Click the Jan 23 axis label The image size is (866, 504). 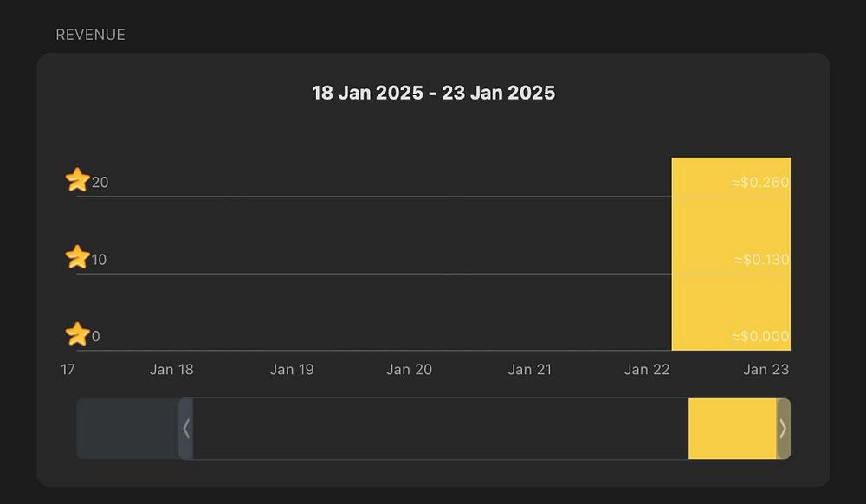[x=766, y=369]
